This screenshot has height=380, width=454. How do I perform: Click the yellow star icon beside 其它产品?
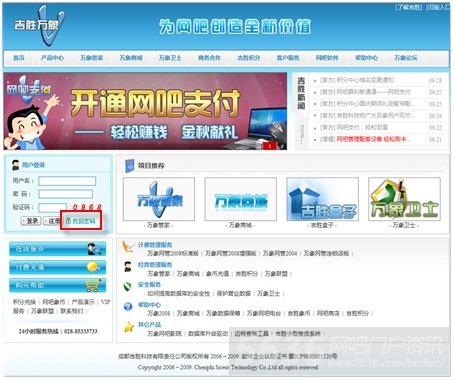click(128, 327)
